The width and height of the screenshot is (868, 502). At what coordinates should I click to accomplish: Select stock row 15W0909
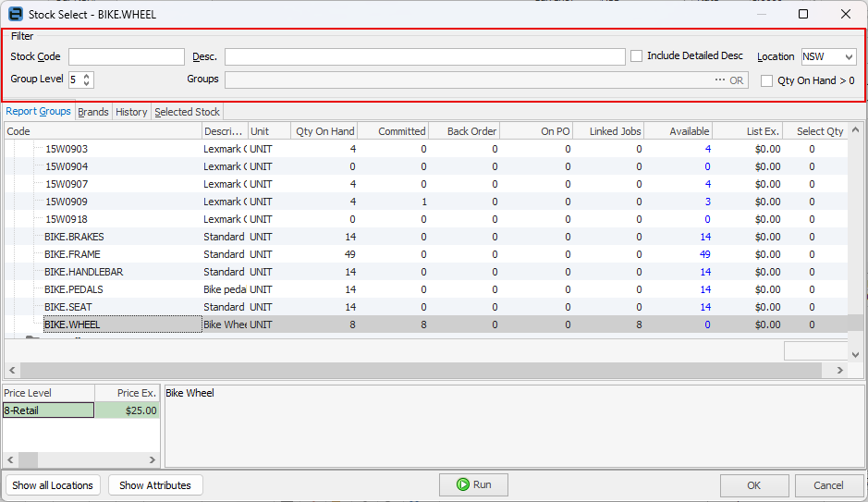point(426,202)
